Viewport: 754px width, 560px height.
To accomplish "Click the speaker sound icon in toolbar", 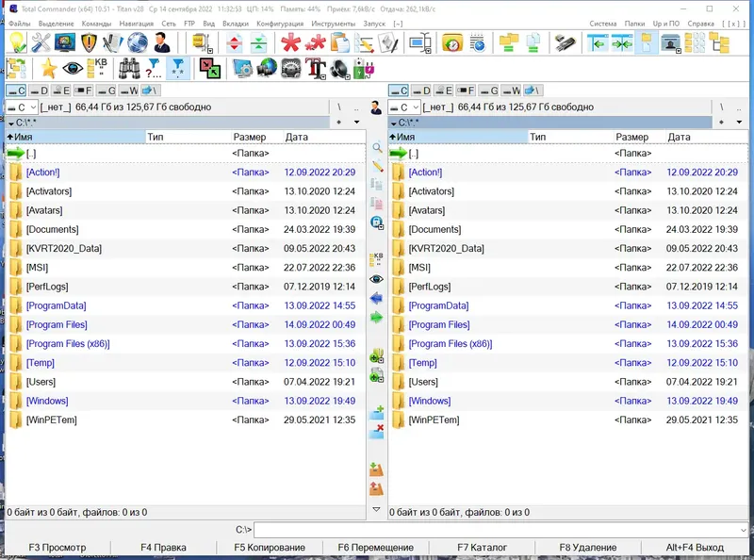I will (x=340, y=69).
